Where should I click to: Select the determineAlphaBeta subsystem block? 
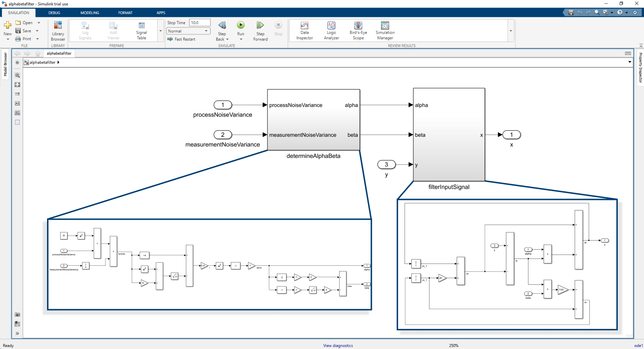click(x=313, y=120)
